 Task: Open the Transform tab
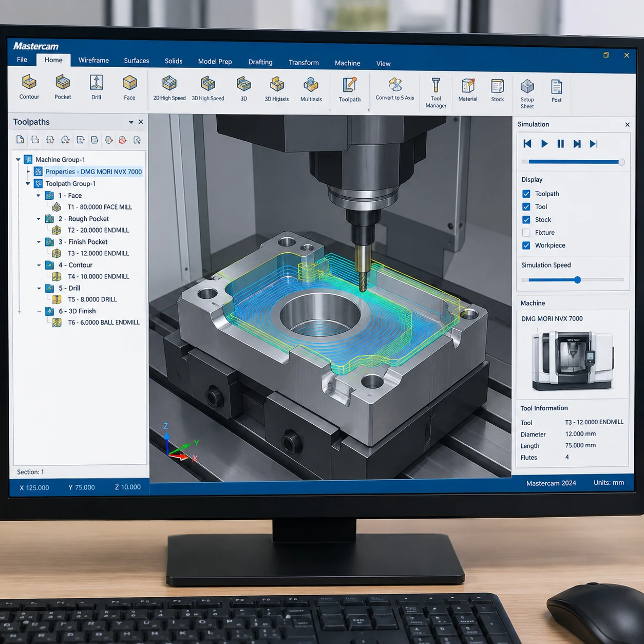[x=304, y=63]
